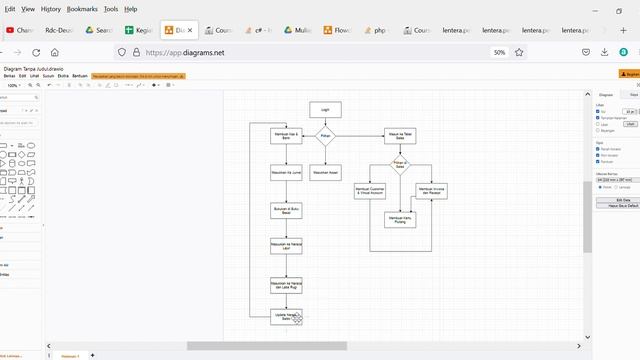Open the waypoints style dropdown

tap(140, 85)
